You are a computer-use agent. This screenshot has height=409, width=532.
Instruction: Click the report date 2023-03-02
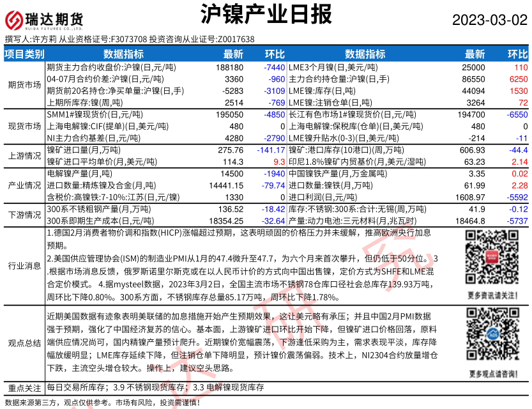click(x=490, y=20)
